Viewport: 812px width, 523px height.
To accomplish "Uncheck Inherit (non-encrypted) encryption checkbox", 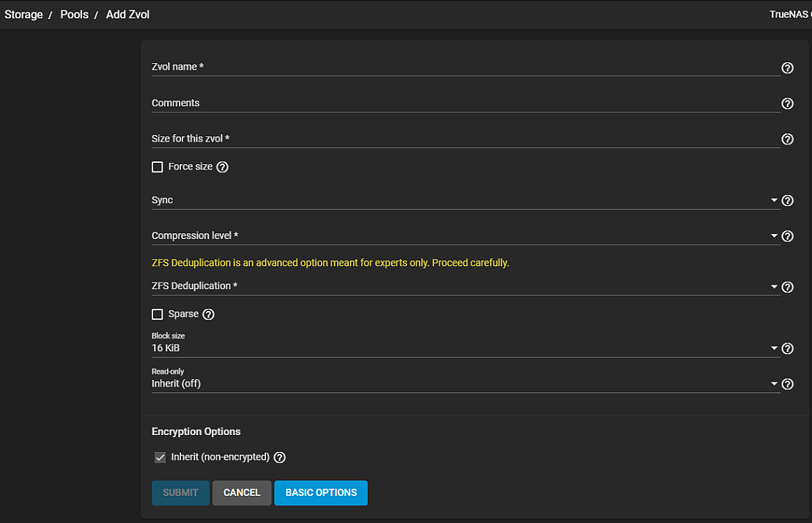I will pos(160,458).
